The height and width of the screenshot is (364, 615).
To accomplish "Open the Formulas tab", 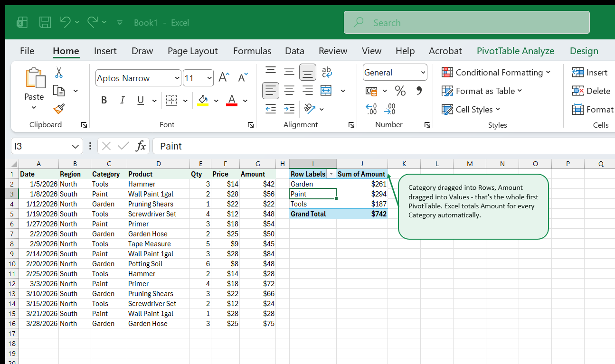I will [x=252, y=51].
